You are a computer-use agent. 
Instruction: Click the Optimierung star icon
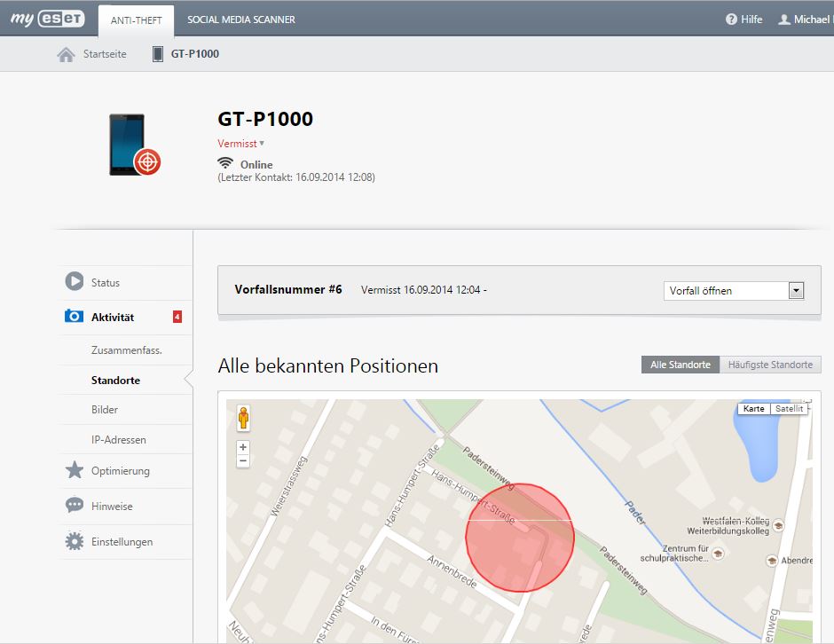[x=75, y=469]
